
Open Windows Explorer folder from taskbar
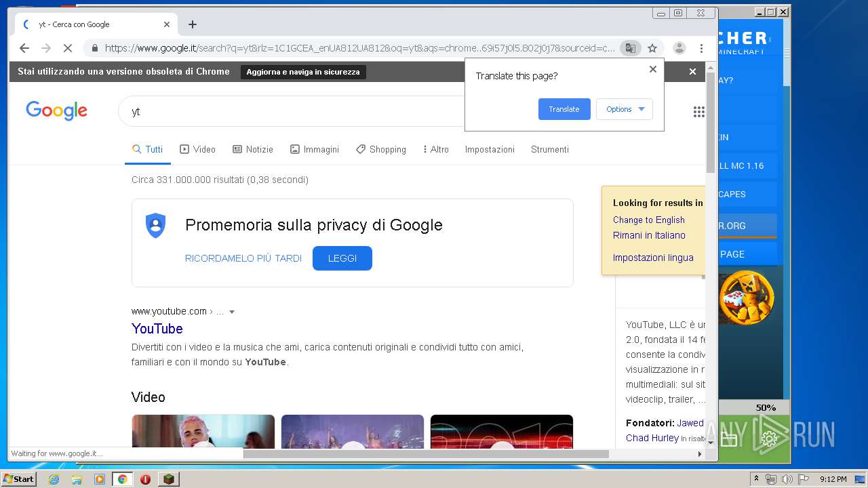point(77,479)
